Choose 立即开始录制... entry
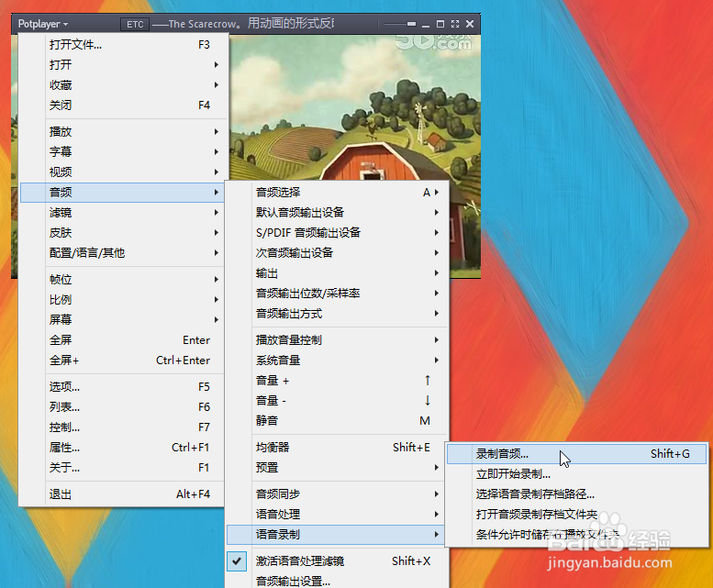Viewport: 713px width, 588px height. point(576,474)
